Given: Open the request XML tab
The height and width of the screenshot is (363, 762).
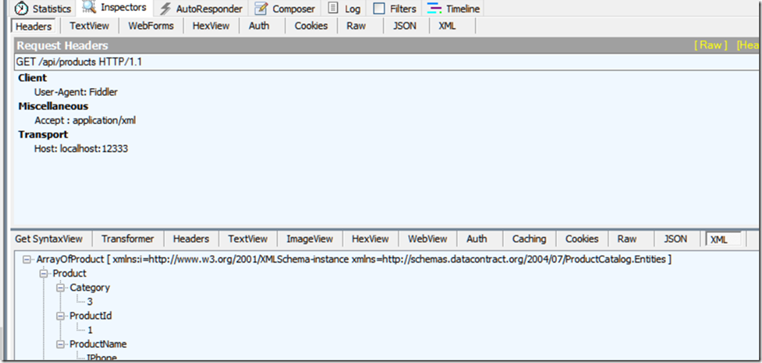Looking at the screenshot, I should point(447,26).
